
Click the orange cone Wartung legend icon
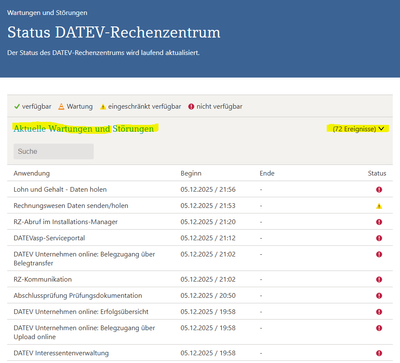(61, 107)
